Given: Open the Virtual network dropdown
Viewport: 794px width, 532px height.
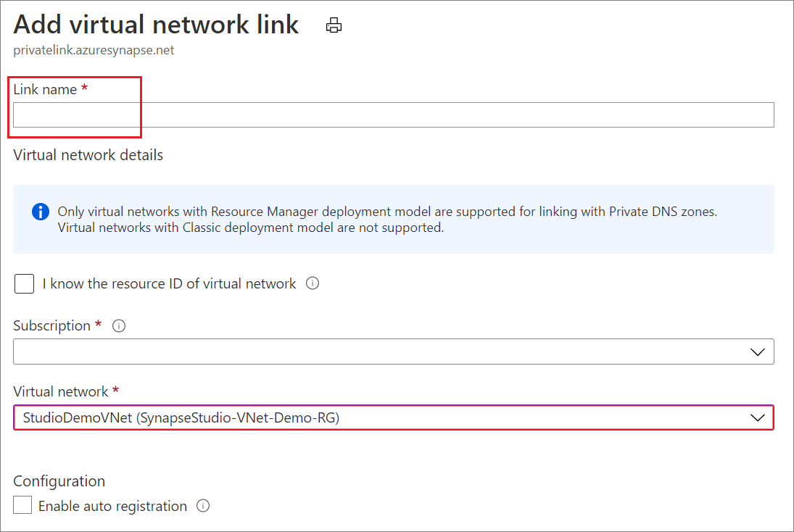Looking at the screenshot, I should [x=393, y=417].
